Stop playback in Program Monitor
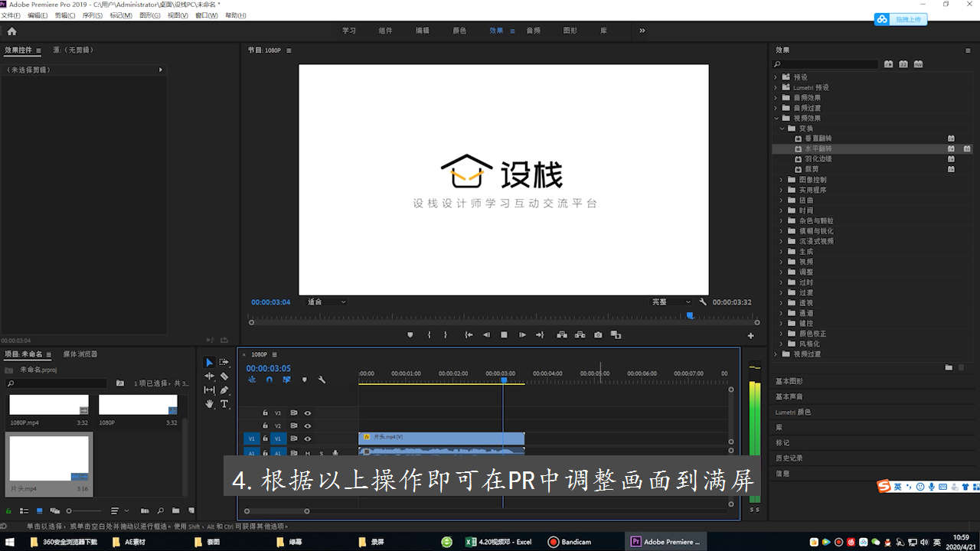The width and height of the screenshot is (980, 551). coord(504,335)
